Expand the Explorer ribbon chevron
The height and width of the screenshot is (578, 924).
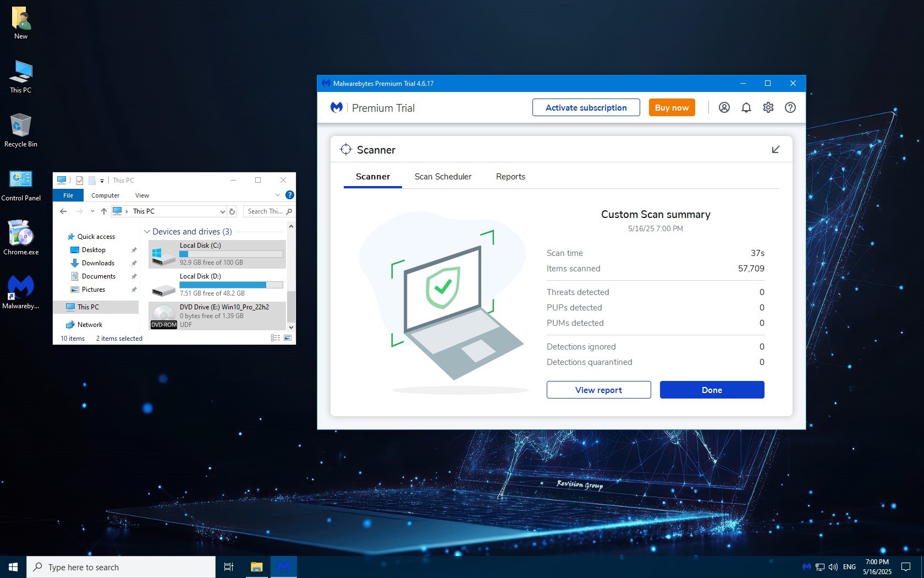click(278, 195)
